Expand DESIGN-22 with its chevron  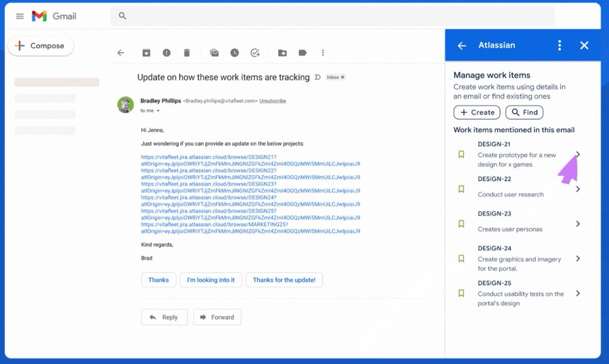click(x=578, y=189)
